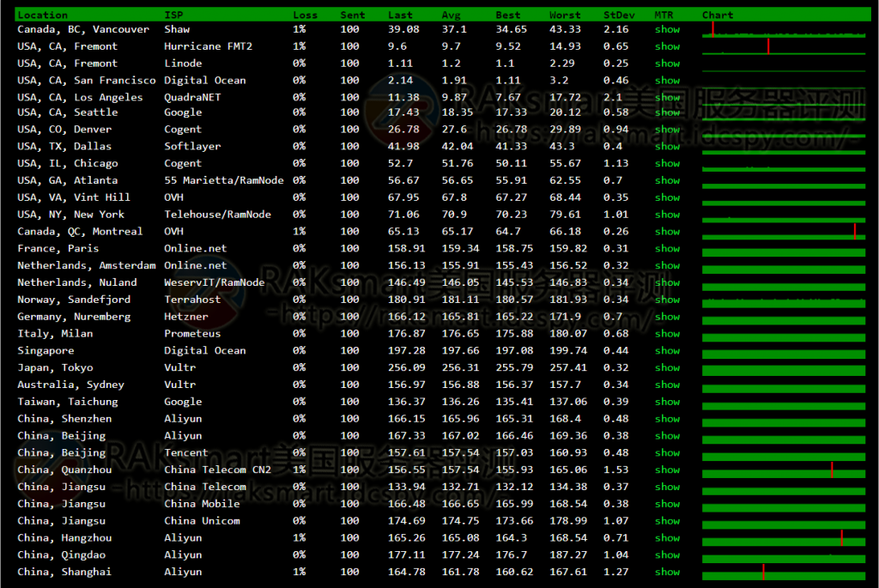
Task: Click show link for Jiangsu China Mobile
Action: click(667, 504)
